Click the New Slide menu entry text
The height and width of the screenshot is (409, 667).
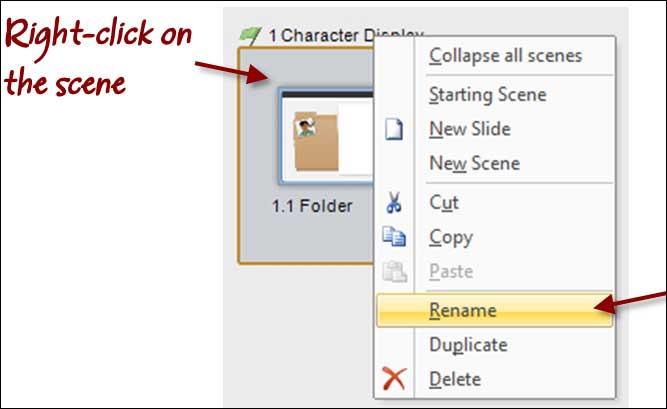click(470, 129)
